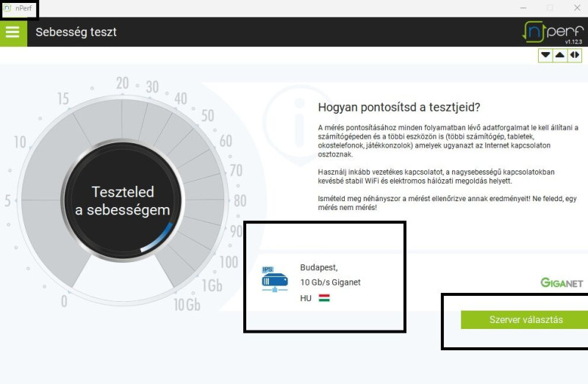Click the "Szerver választás" button
The width and height of the screenshot is (588, 384).
click(524, 319)
